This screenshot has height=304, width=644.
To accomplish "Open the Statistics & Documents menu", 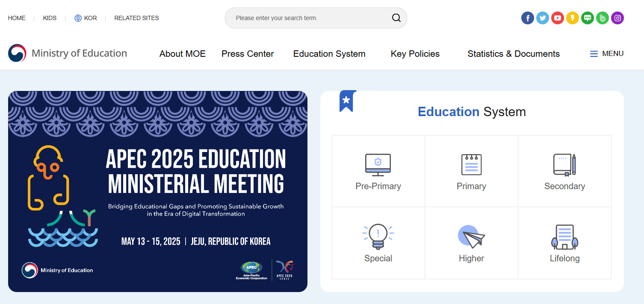I will 514,54.
